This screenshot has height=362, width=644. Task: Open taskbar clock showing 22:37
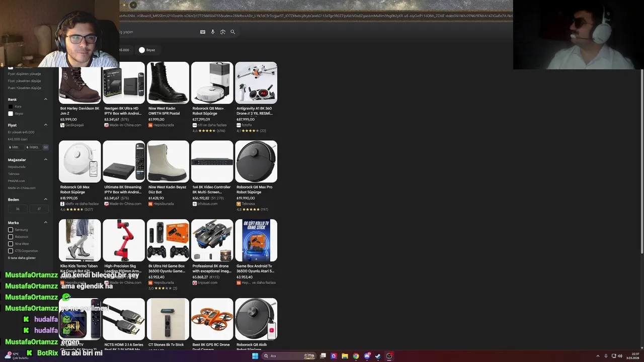[632, 356]
